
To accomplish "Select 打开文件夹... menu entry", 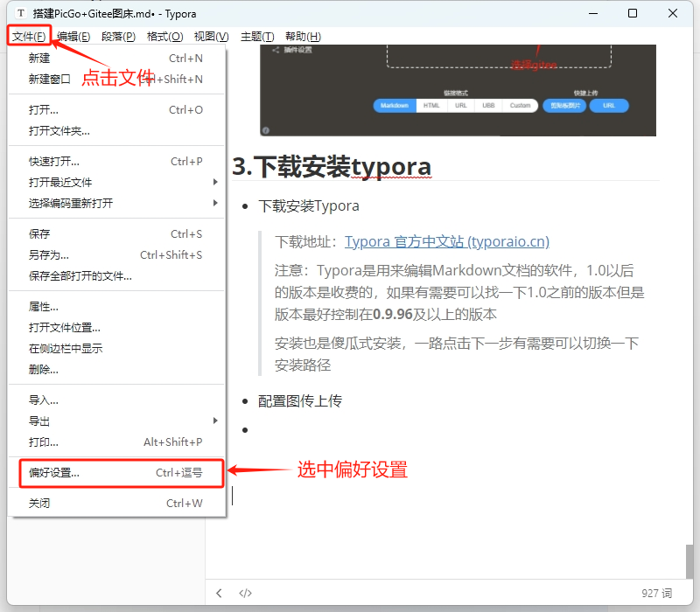I will (116, 130).
